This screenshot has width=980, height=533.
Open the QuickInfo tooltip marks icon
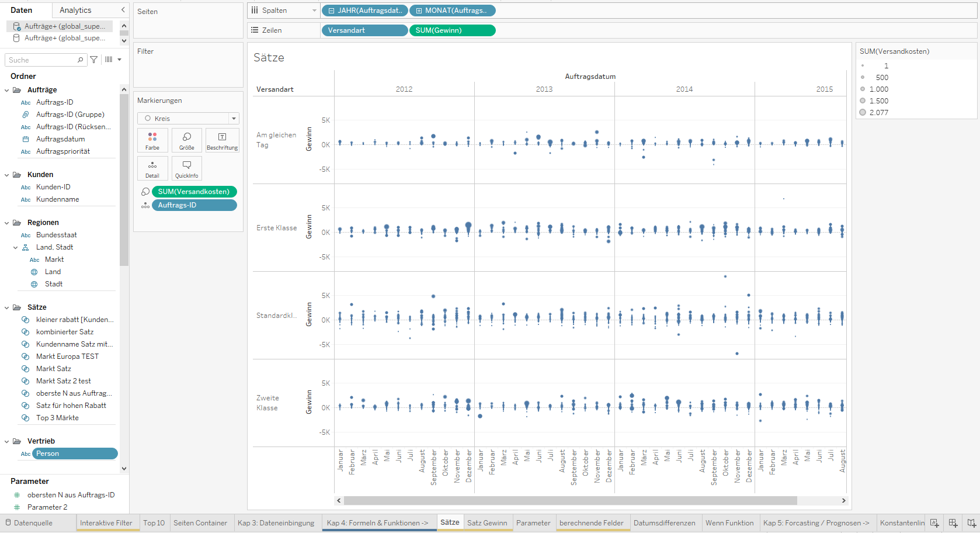pos(187,168)
